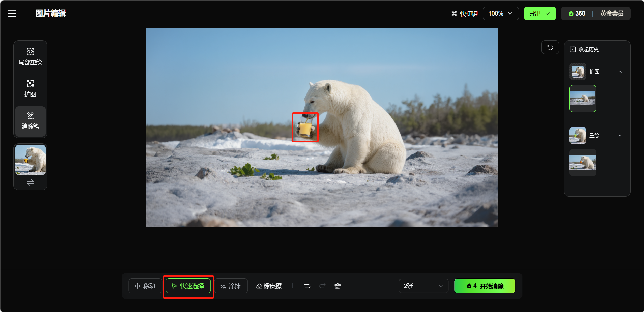The height and width of the screenshot is (312, 644).
Task: Select the 扩图 expand image tool
Action: [x=30, y=89]
